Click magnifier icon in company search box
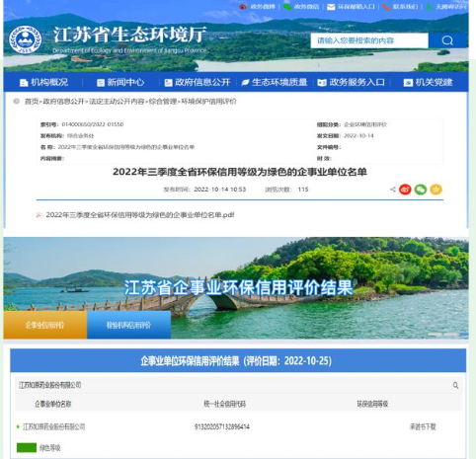Image resolution: width=476 pixels, height=459 pixels. (x=455, y=385)
